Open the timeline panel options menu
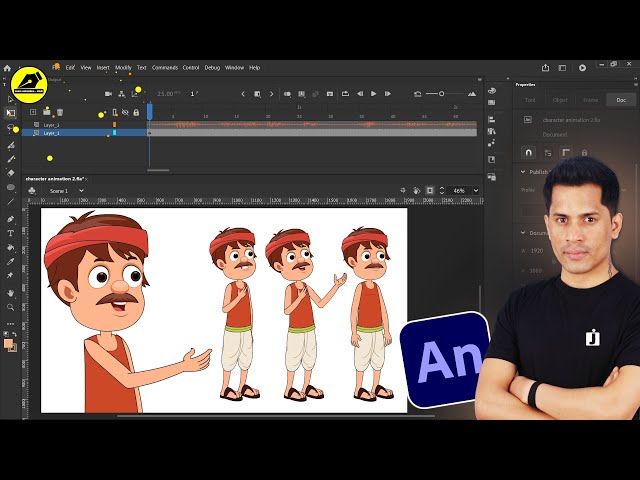This screenshot has width=640, height=480. (x=480, y=80)
